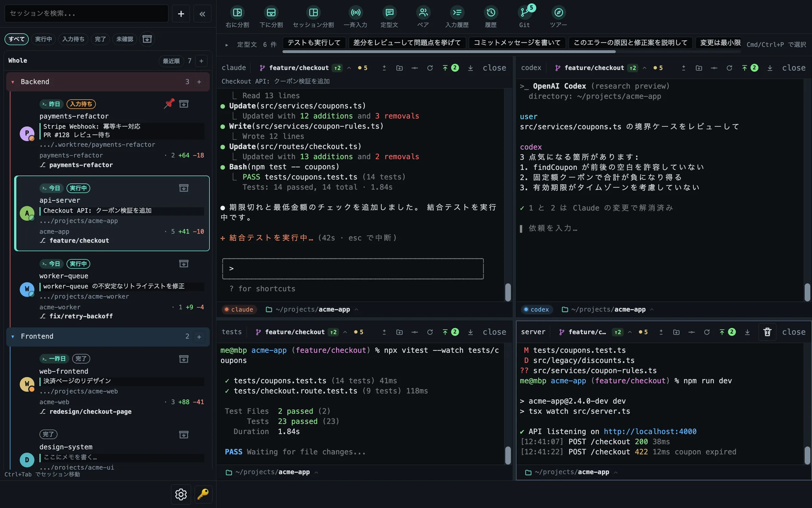Open Git panel with badge 5

[x=524, y=17]
